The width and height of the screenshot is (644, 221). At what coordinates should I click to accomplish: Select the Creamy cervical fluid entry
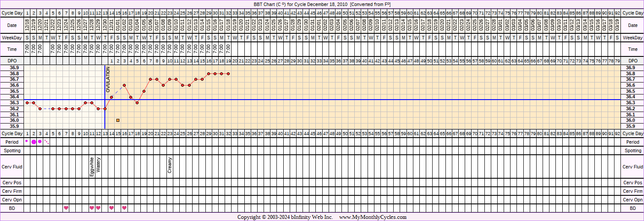coord(170,165)
